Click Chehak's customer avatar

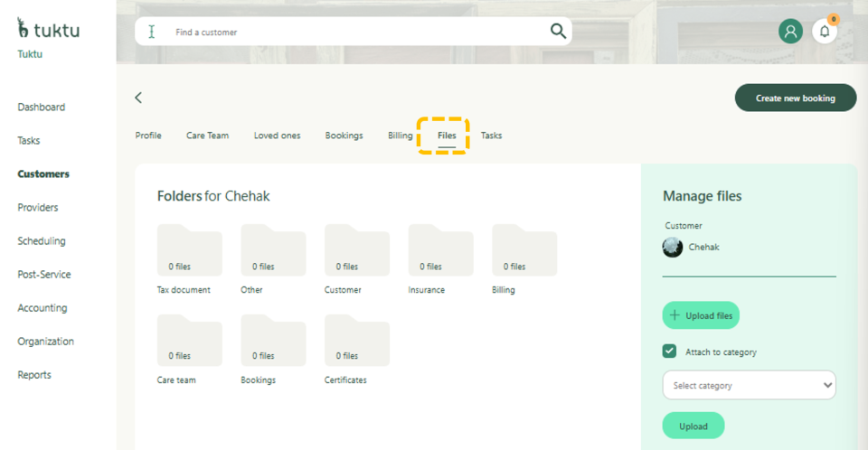pyautogui.click(x=673, y=247)
